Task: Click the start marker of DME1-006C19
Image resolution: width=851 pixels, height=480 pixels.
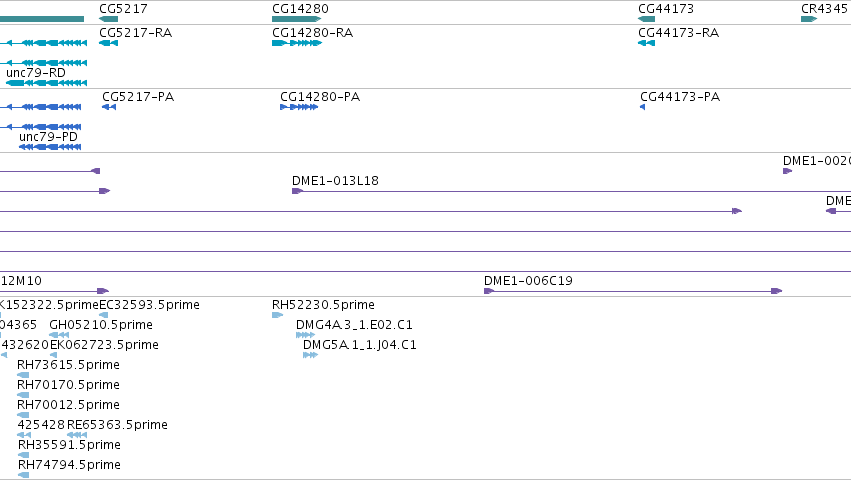Action: (x=488, y=291)
